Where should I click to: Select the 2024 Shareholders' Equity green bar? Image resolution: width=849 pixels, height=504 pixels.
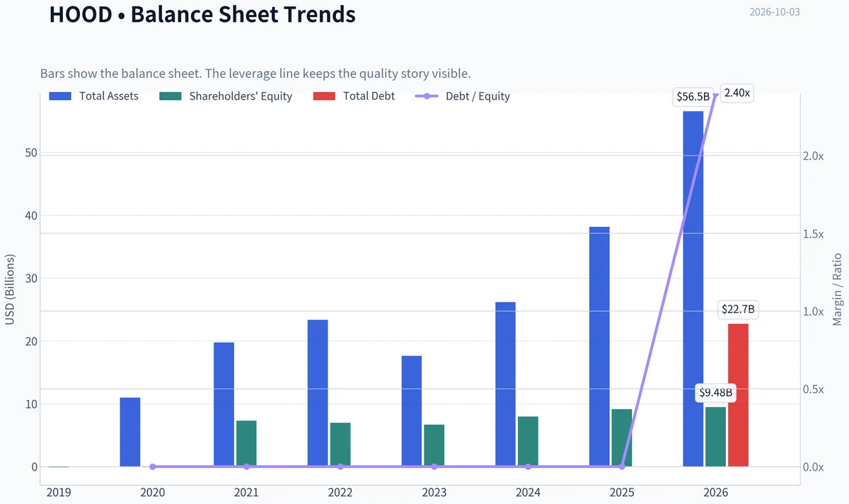tap(528, 442)
